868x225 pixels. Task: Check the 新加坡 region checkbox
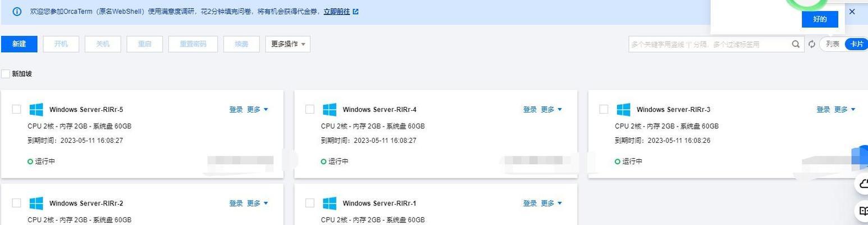[x=6, y=74]
